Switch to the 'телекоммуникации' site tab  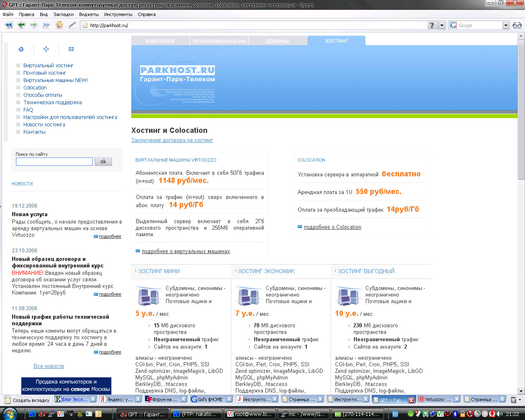coord(219,41)
